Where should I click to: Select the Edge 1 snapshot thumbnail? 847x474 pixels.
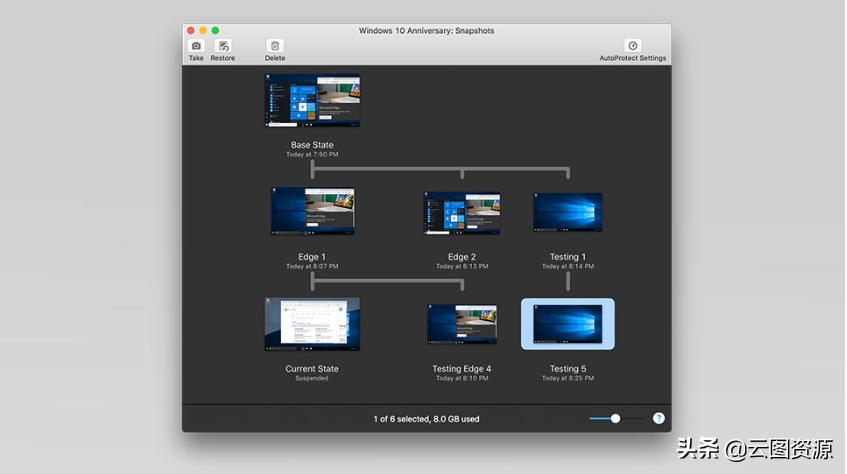pos(312,211)
